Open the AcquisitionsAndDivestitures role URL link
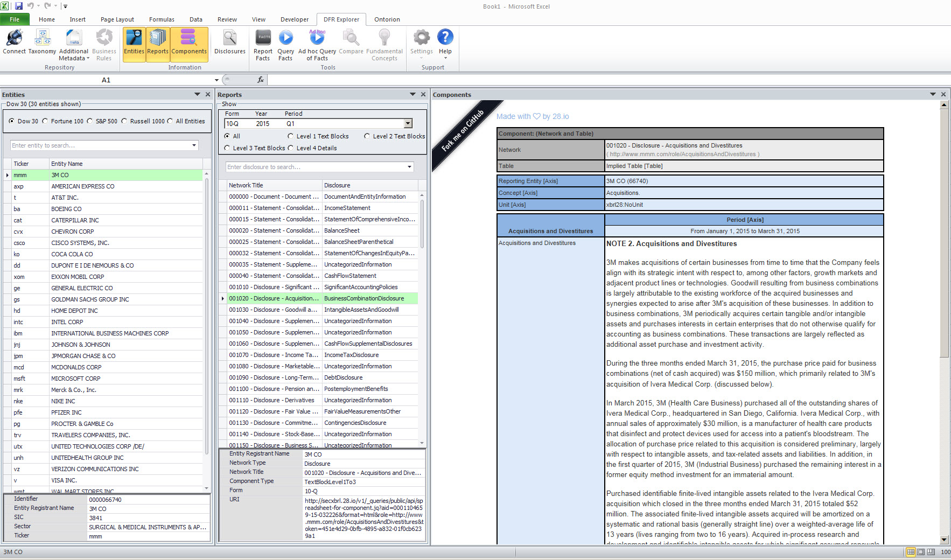This screenshot has height=560, width=951. pos(683,154)
